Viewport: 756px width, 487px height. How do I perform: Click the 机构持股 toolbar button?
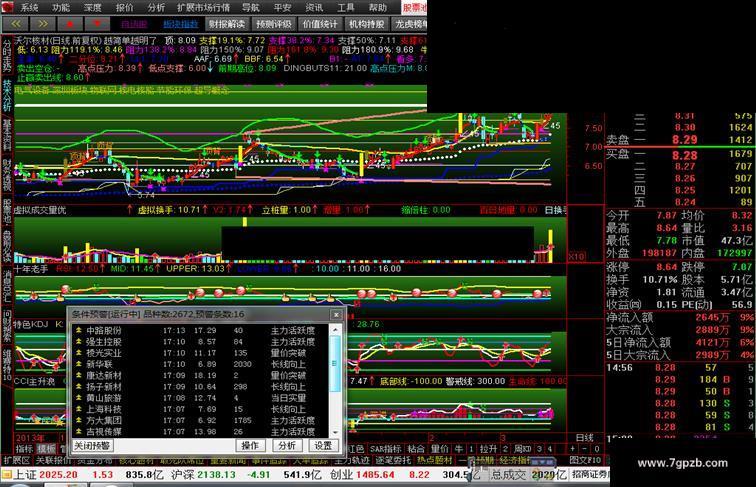[x=366, y=24]
